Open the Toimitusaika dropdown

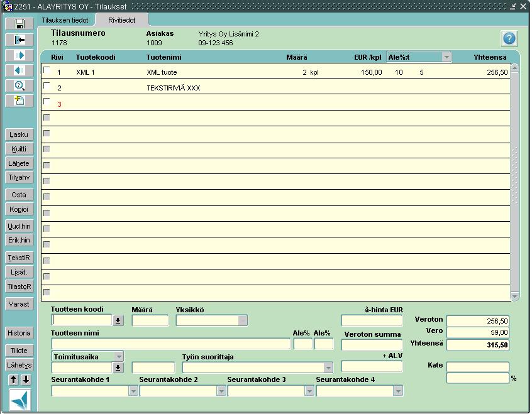pos(118,356)
